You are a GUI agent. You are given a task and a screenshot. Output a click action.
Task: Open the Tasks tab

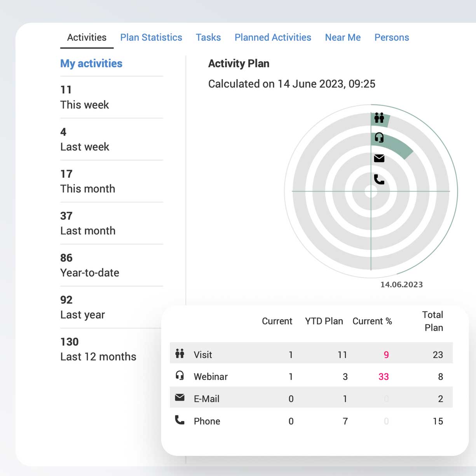click(208, 37)
